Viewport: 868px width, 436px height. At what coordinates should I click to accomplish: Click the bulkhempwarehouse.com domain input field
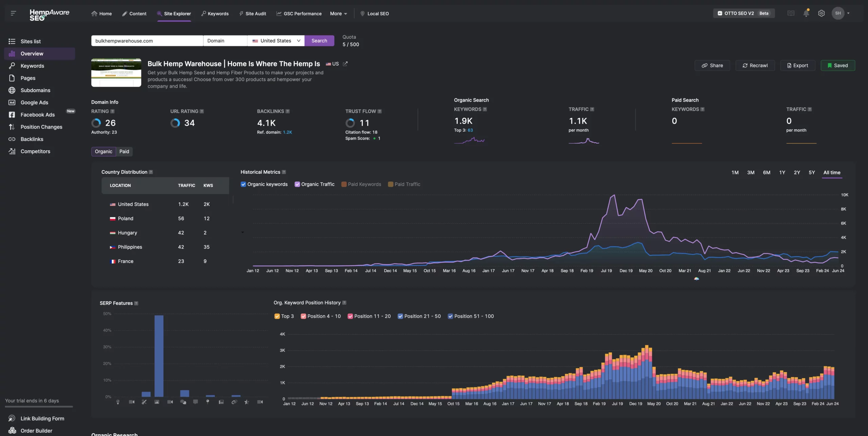click(x=147, y=41)
